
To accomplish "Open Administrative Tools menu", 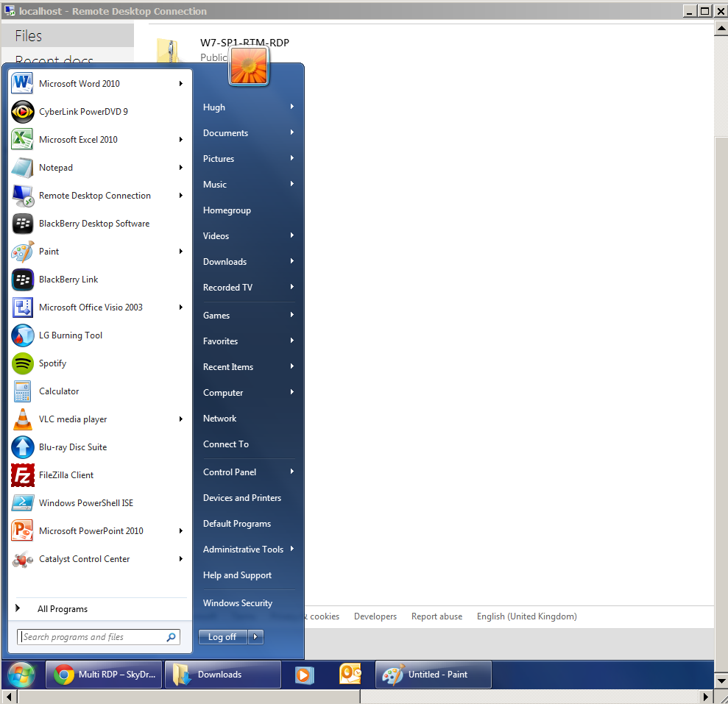I will click(x=249, y=550).
